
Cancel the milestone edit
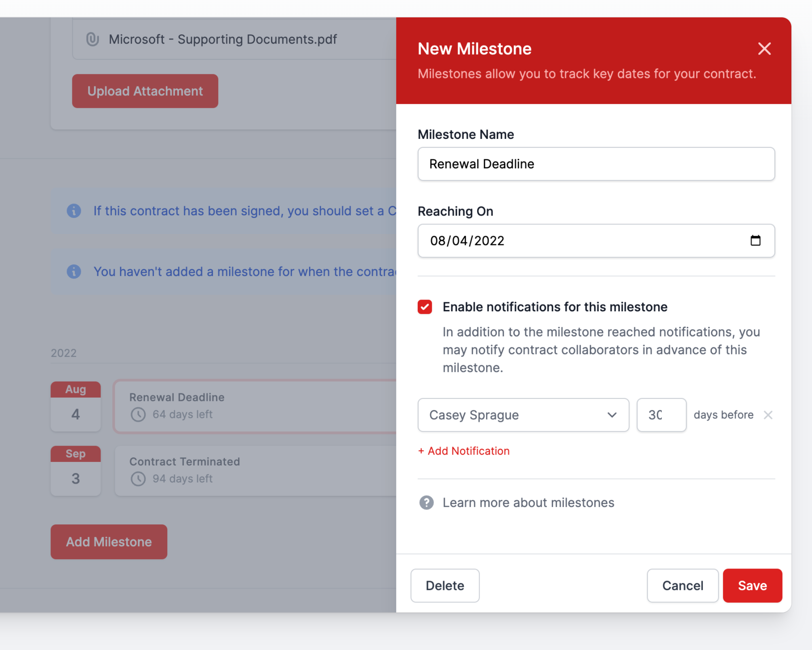[682, 585]
